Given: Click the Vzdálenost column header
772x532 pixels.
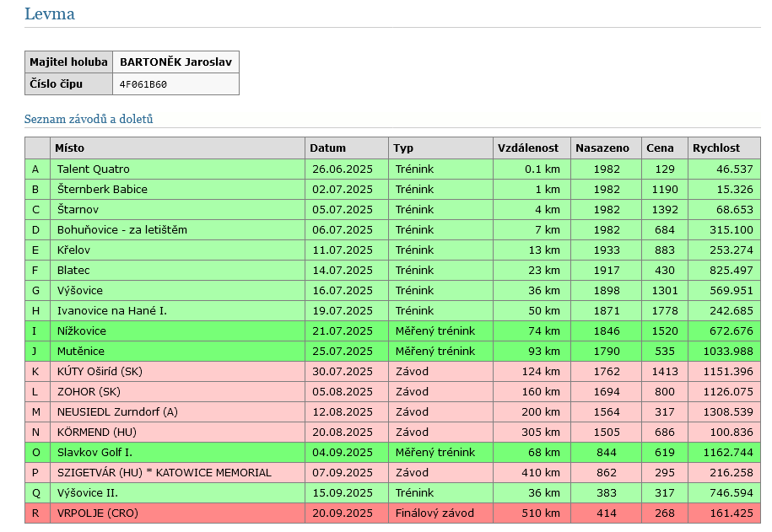Looking at the screenshot, I should click(x=528, y=148).
